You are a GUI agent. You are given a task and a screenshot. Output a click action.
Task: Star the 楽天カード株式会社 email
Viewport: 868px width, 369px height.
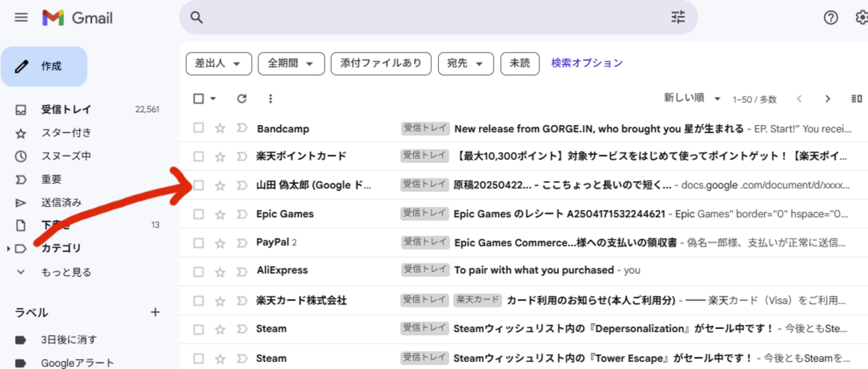(220, 300)
